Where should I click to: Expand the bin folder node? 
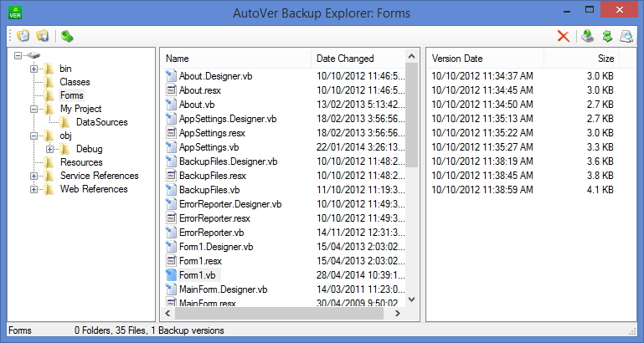point(33,69)
